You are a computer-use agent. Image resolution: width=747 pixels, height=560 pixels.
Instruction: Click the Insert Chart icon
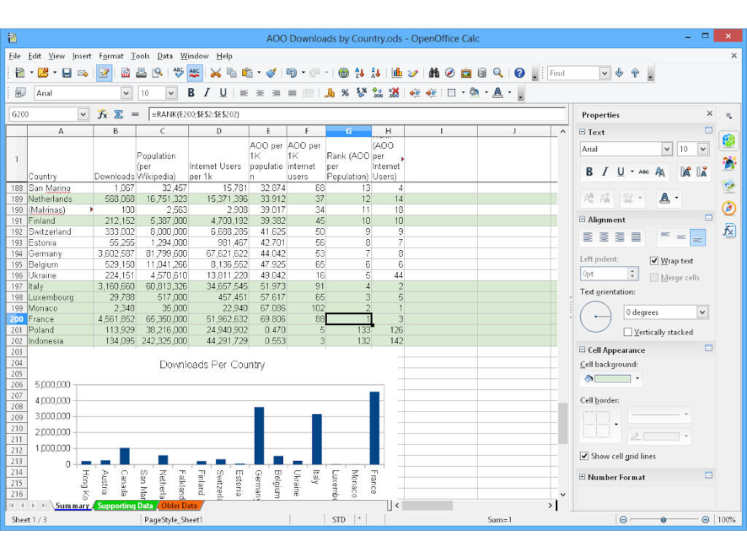click(397, 73)
